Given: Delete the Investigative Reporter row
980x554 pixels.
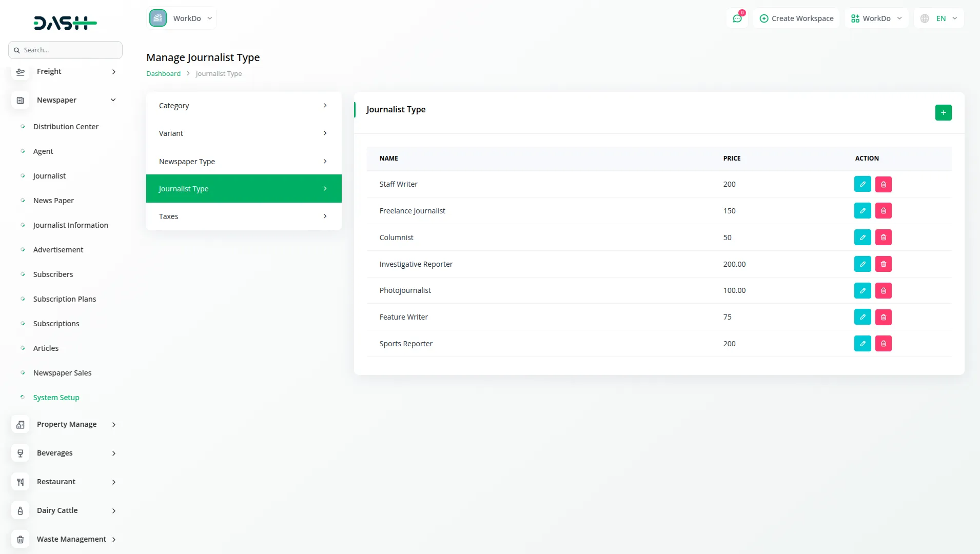Looking at the screenshot, I should pos(883,264).
